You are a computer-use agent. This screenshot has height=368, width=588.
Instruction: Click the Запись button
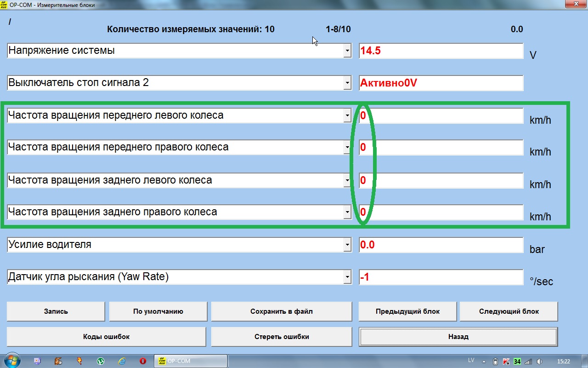point(56,311)
